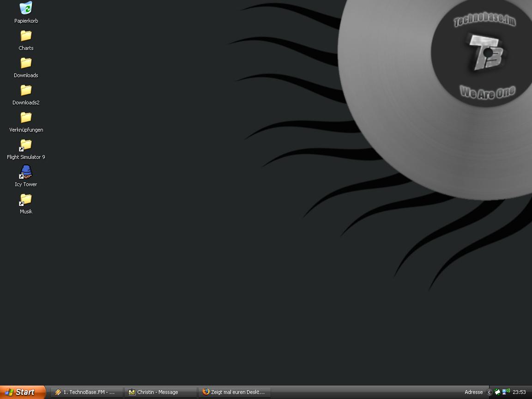Image resolution: width=532 pixels, height=399 pixels.
Task: Click the wireless network tray icon
Action: [506, 392]
